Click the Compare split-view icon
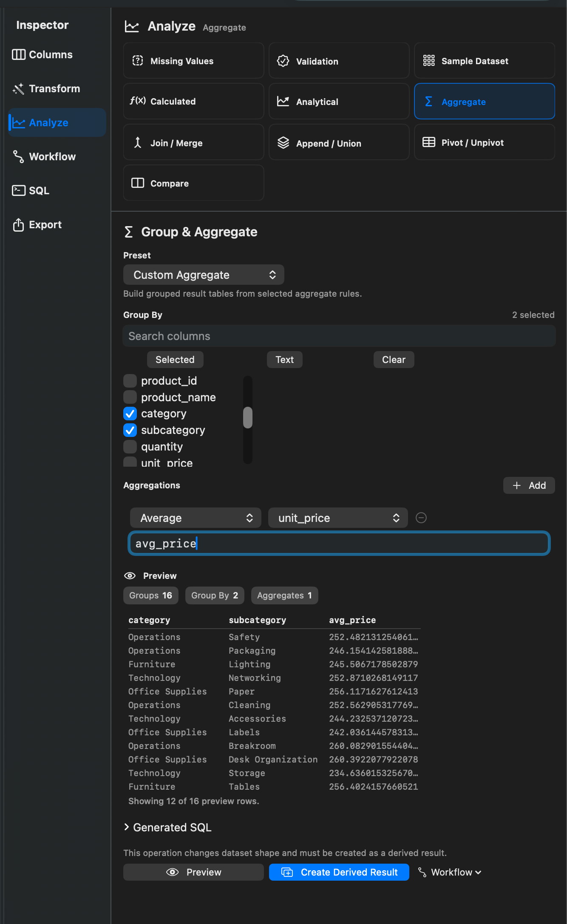The width and height of the screenshot is (567, 924). (x=138, y=183)
